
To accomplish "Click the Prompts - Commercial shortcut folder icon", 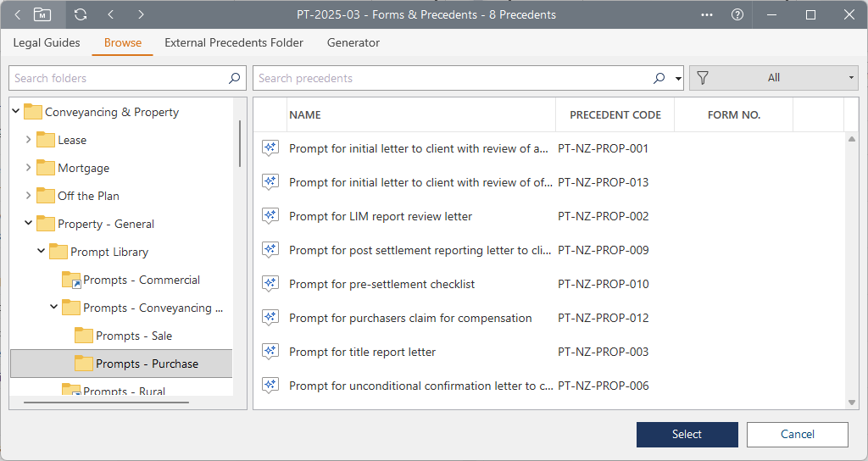I will point(71,280).
